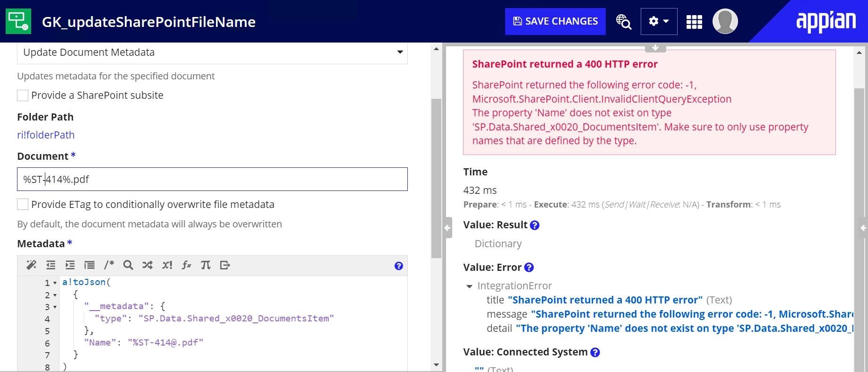Click the GK_updateSharePointFileName title
The width and height of the screenshot is (868, 372).
149,22
